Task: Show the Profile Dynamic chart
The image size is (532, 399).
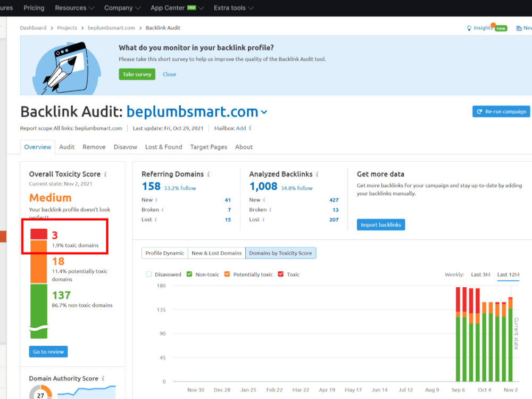Action: 164,253
